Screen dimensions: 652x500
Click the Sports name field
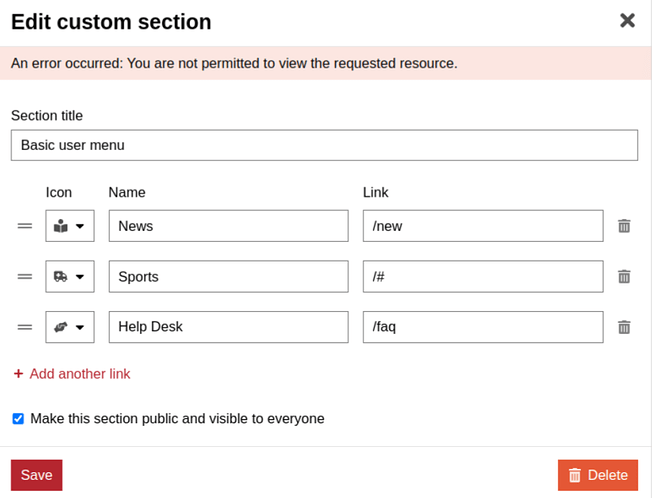(229, 277)
